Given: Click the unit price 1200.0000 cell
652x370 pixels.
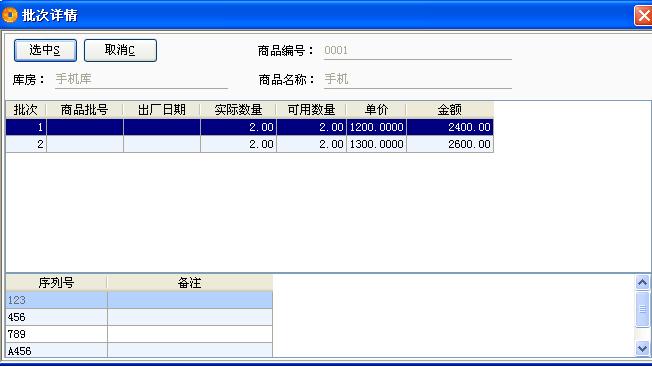Looking at the screenshot, I should tap(376, 127).
